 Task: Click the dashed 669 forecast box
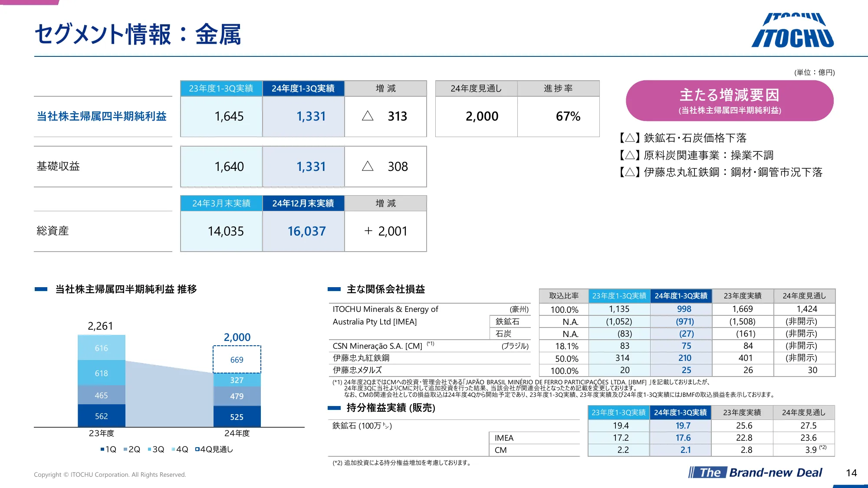tap(237, 360)
